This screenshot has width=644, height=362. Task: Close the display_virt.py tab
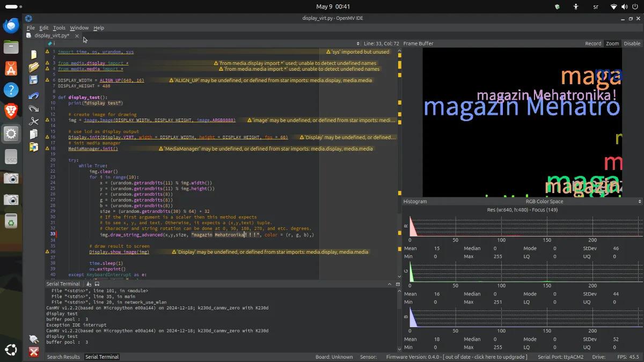77,36
